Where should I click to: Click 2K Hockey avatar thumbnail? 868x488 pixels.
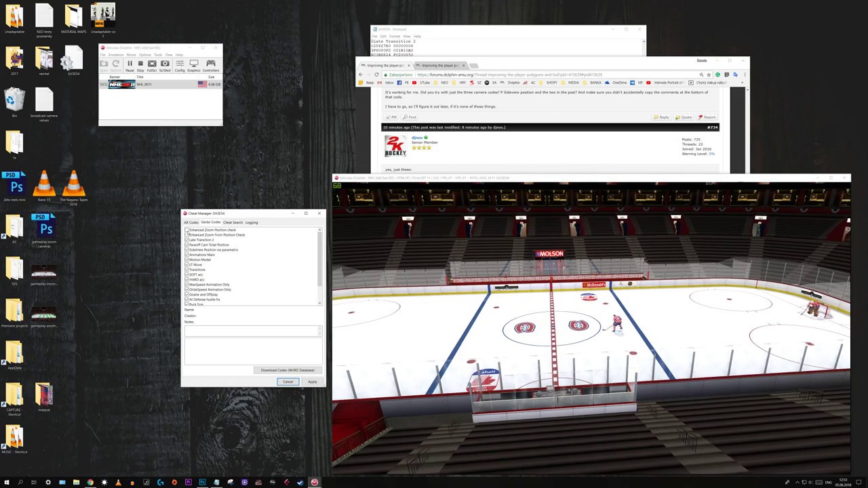(396, 146)
